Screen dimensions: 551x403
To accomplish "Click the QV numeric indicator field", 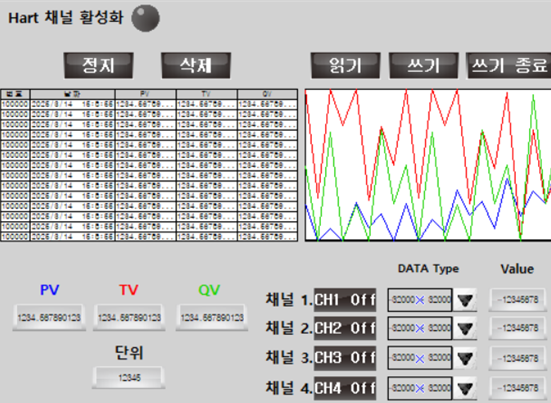I will click(x=212, y=318).
